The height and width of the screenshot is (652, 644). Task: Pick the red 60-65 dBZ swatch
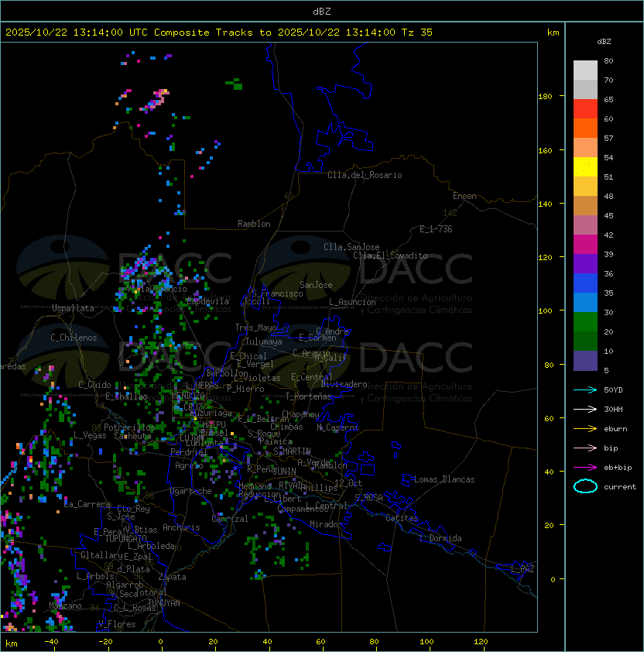585,109
